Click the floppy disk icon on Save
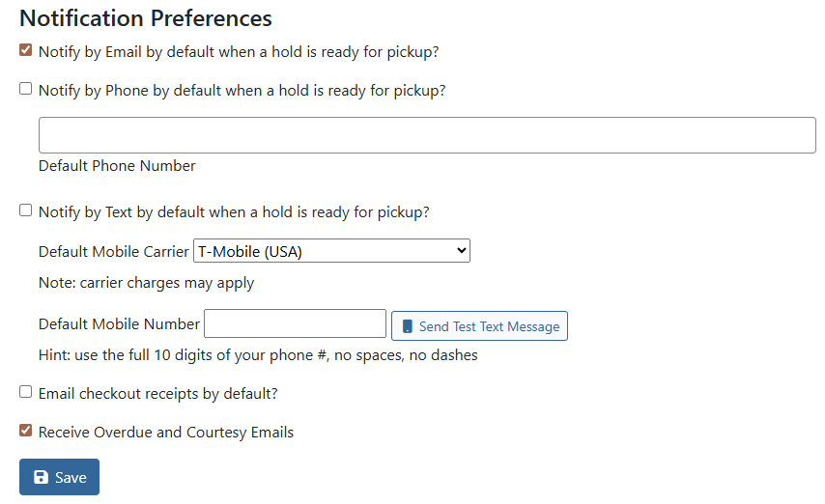 click(x=41, y=477)
